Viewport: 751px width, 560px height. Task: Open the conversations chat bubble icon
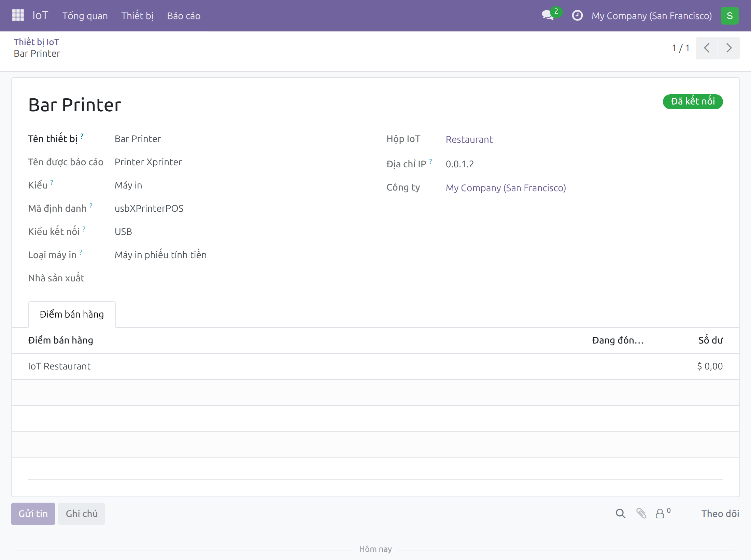pyautogui.click(x=548, y=15)
